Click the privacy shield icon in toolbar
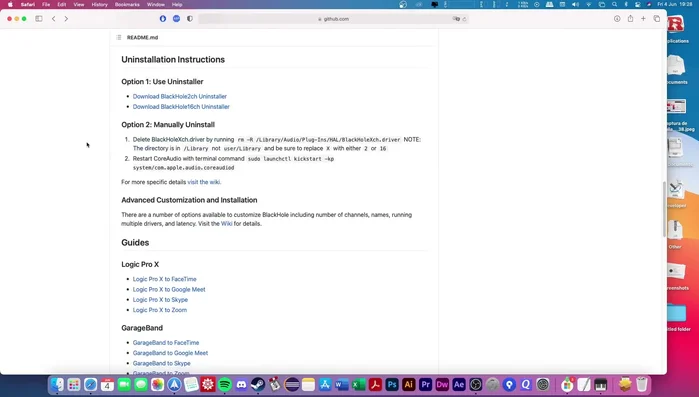The width and height of the screenshot is (699, 397). click(190, 19)
